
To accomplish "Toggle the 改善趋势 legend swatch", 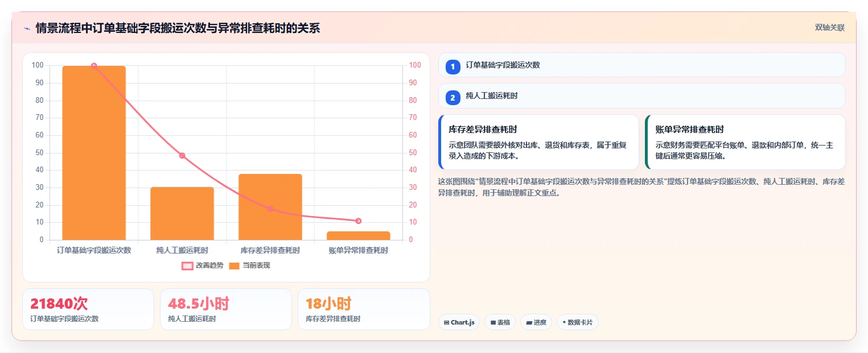I will 187,265.
